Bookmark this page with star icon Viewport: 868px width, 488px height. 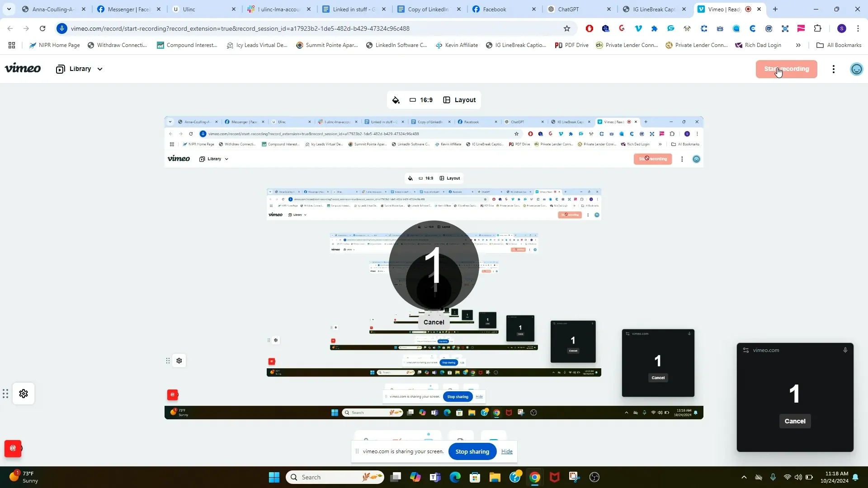pos(567,28)
